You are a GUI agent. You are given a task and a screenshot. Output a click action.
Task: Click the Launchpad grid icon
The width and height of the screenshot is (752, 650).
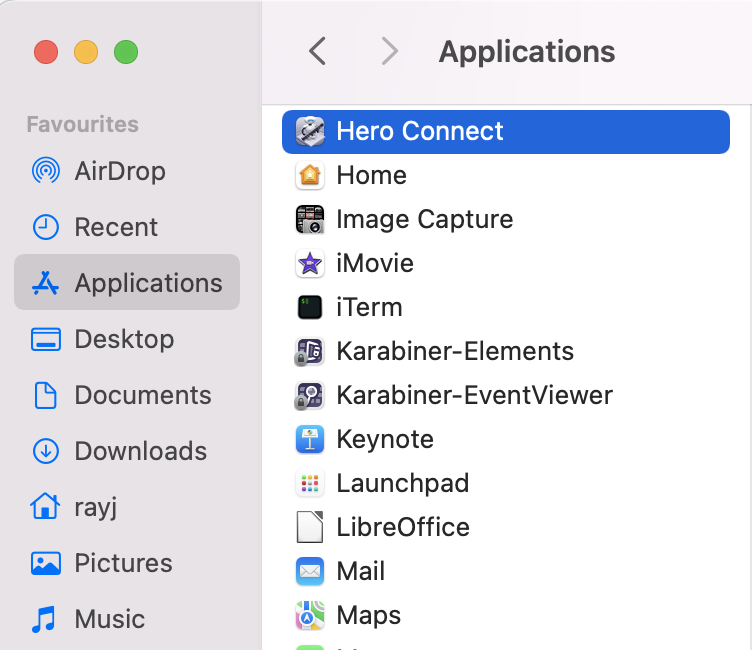(x=310, y=484)
